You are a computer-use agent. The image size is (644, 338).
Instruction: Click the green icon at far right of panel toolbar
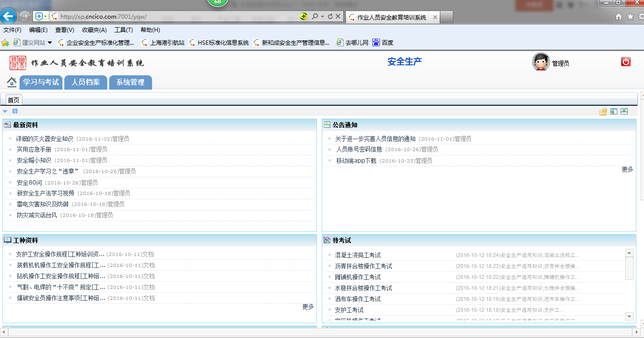[x=624, y=112]
